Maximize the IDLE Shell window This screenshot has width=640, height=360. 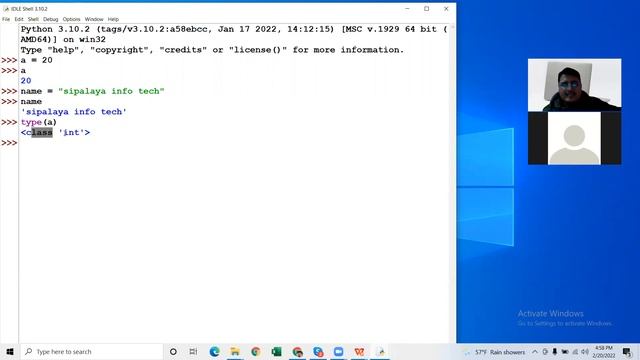point(427,9)
